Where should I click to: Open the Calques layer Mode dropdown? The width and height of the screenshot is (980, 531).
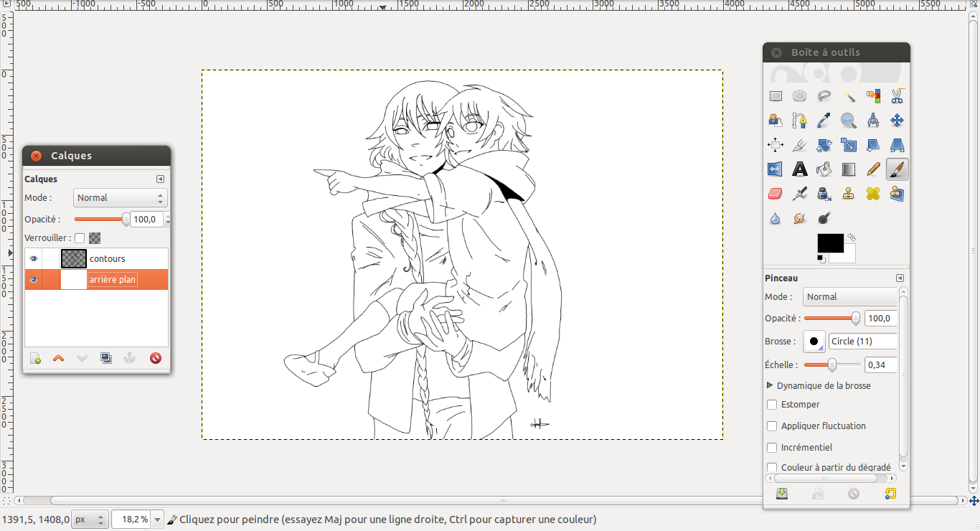click(121, 198)
